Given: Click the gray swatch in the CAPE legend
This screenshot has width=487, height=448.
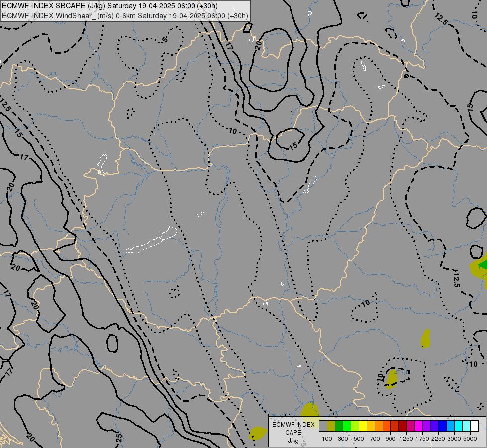Looking at the screenshot, I should [323, 426].
